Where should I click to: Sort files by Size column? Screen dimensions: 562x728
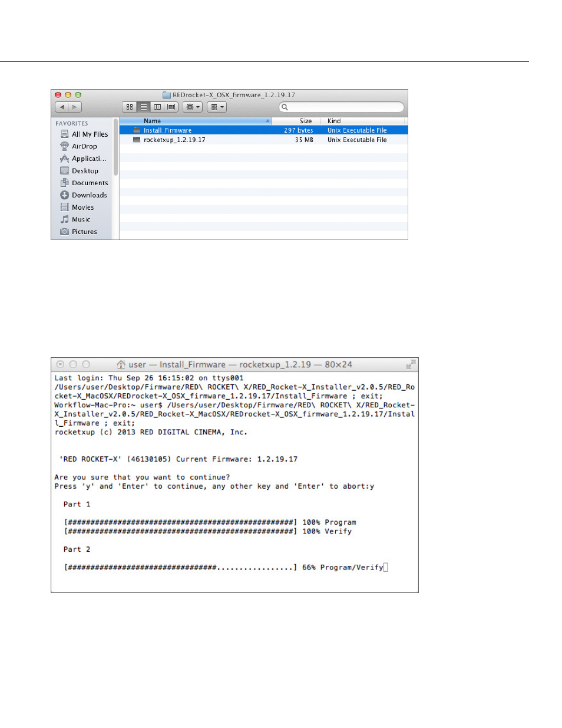click(x=296, y=121)
